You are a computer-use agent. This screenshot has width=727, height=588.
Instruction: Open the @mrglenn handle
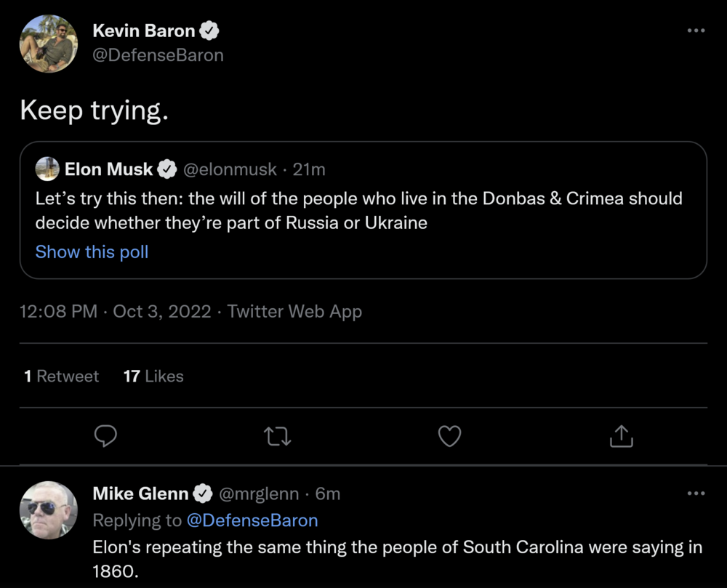259,494
